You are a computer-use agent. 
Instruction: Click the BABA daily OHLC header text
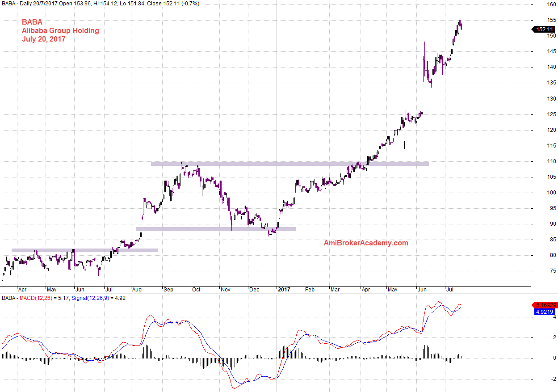[101, 4]
